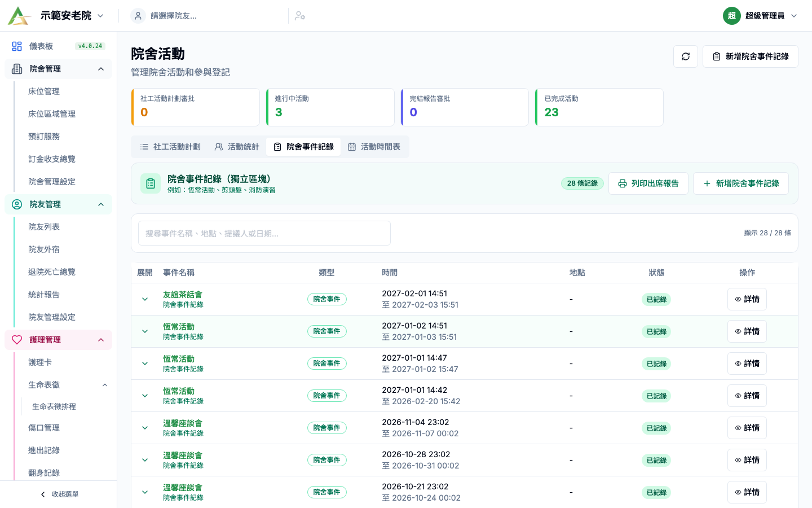The image size is (812, 508).
Task: Click the green 超 avatar icon
Action: [x=732, y=16]
